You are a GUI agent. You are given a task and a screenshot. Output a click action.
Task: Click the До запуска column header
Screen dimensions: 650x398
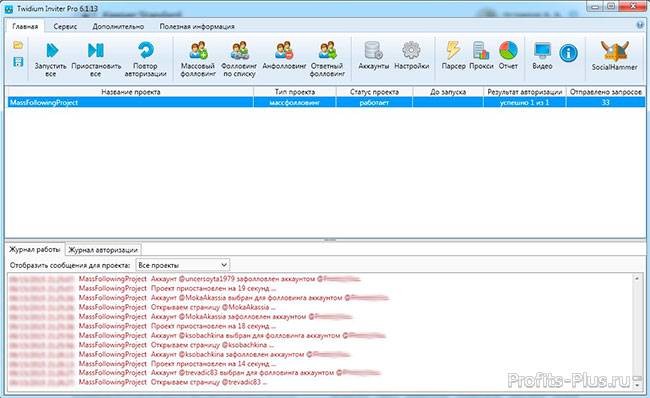pos(448,92)
